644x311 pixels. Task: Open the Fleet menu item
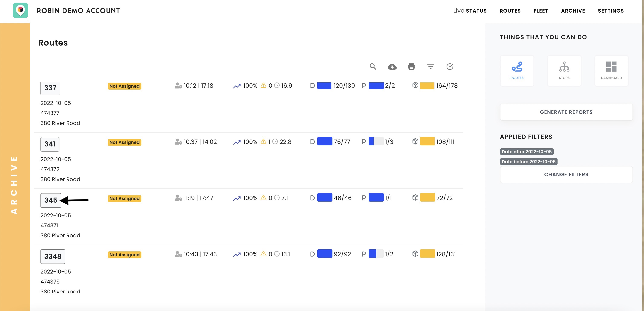541,11
